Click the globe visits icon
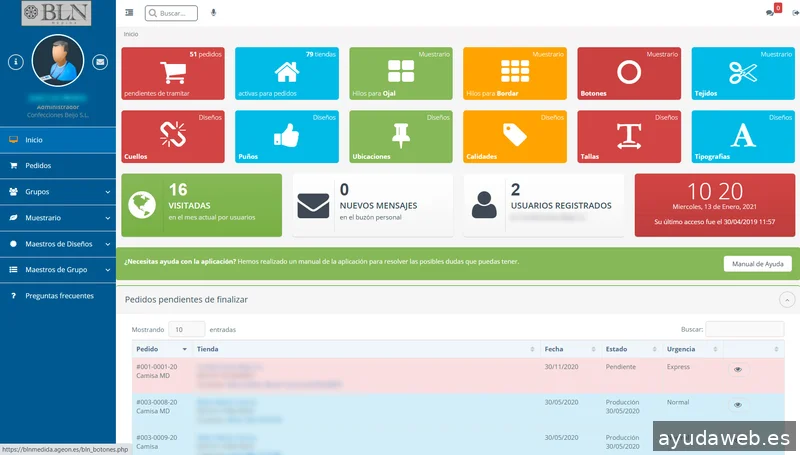This screenshot has height=455, width=800. (142, 205)
